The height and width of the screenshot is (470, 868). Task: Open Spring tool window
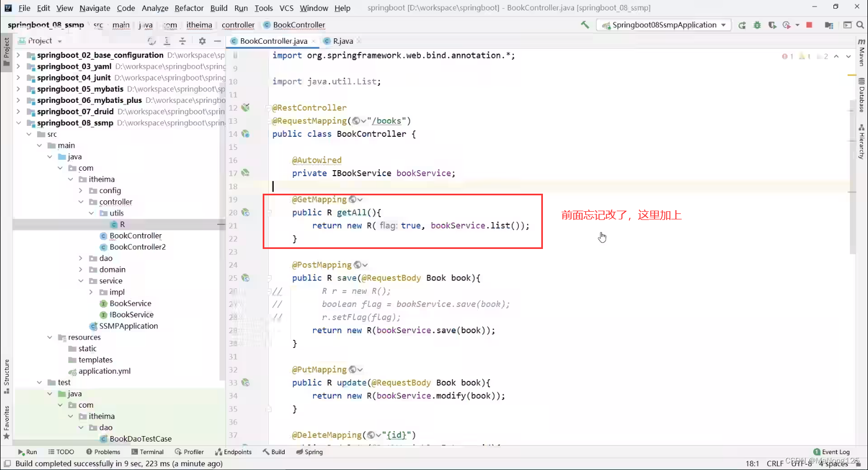[310, 452]
